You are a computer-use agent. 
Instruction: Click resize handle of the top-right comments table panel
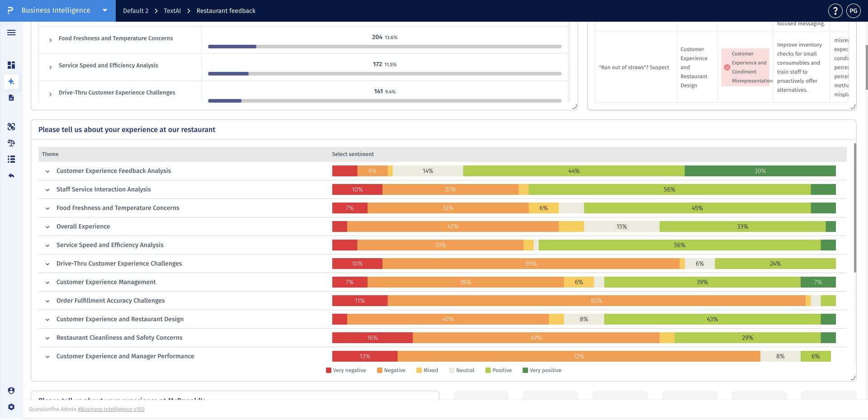pos(853,106)
